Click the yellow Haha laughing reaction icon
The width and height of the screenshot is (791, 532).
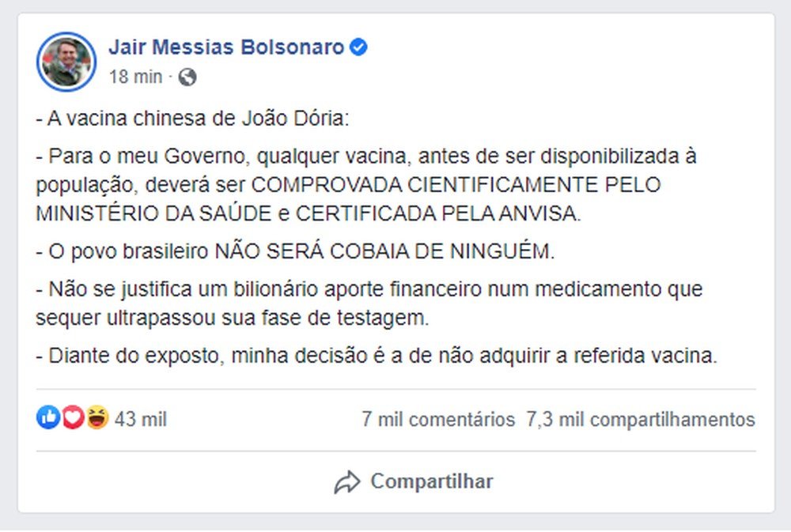click(97, 418)
